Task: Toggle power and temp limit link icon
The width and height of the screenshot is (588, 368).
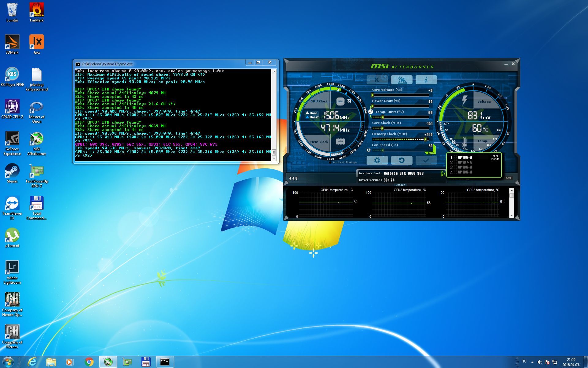Action: [371, 112]
